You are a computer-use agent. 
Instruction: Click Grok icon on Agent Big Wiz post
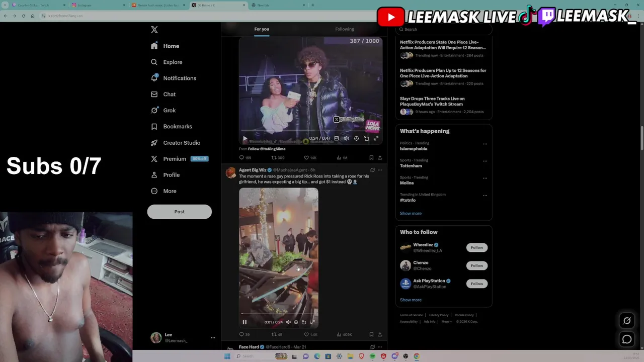[372, 170]
